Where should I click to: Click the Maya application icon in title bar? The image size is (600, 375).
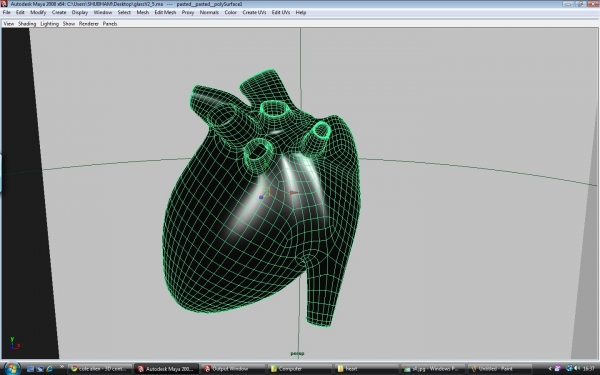[x=4, y=4]
